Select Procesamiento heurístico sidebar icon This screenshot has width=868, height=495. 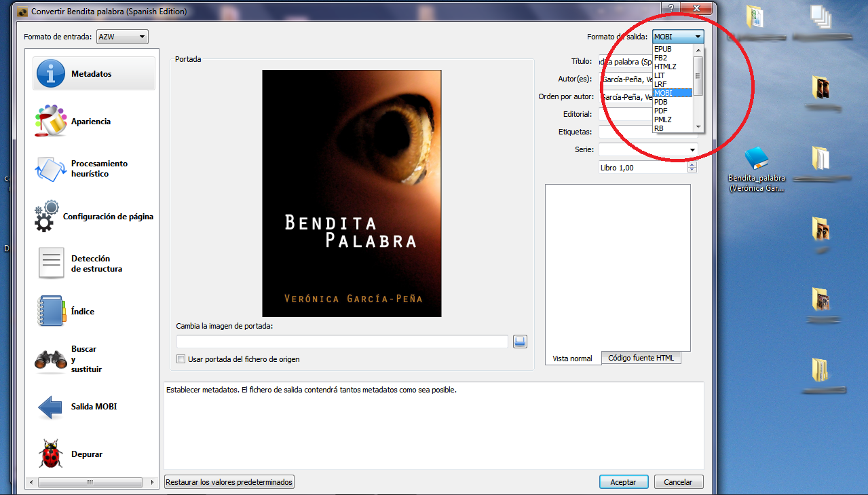51,168
